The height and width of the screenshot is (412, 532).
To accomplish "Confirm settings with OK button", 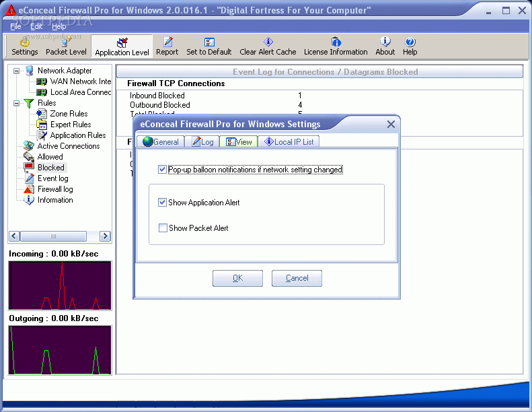I will click(238, 278).
